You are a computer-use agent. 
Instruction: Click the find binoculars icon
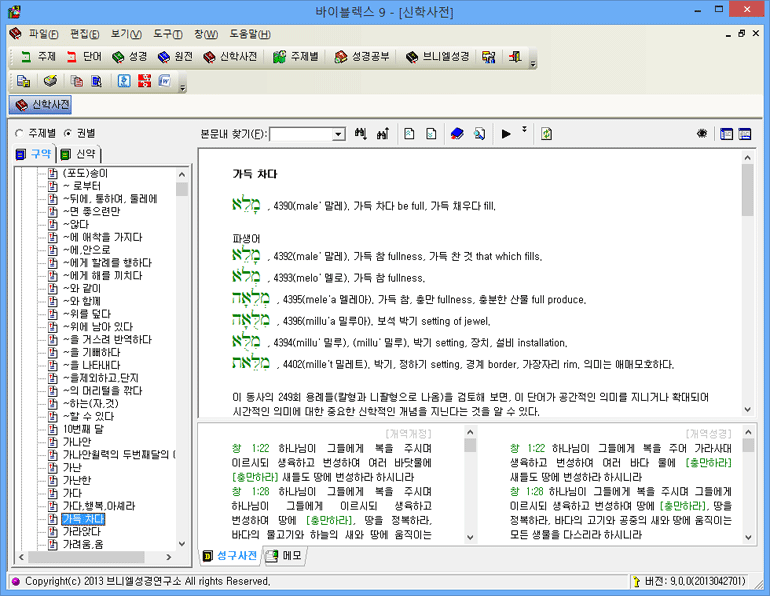point(360,134)
